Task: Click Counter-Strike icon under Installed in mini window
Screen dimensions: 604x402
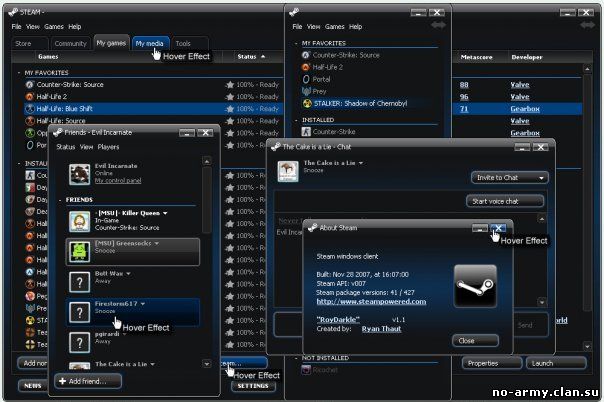Action: [306, 132]
